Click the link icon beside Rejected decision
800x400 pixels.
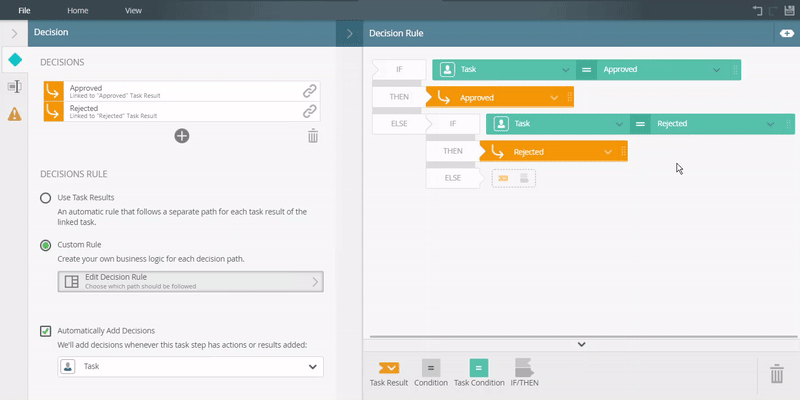click(x=310, y=111)
